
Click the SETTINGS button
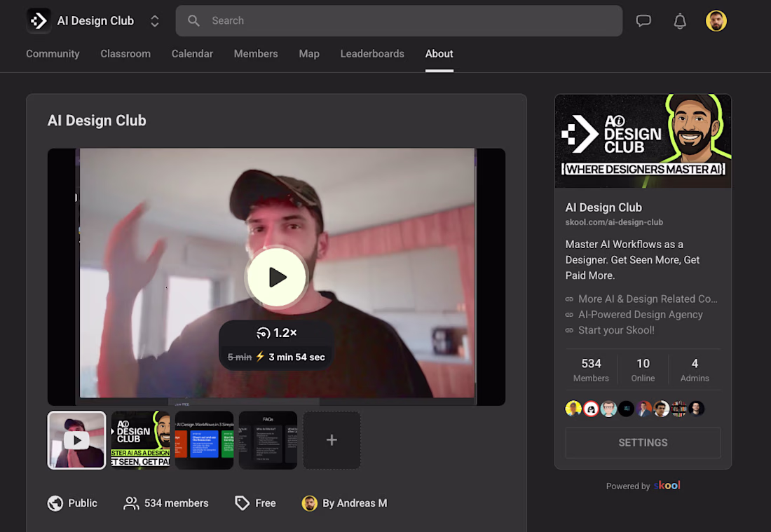point(643,442)
